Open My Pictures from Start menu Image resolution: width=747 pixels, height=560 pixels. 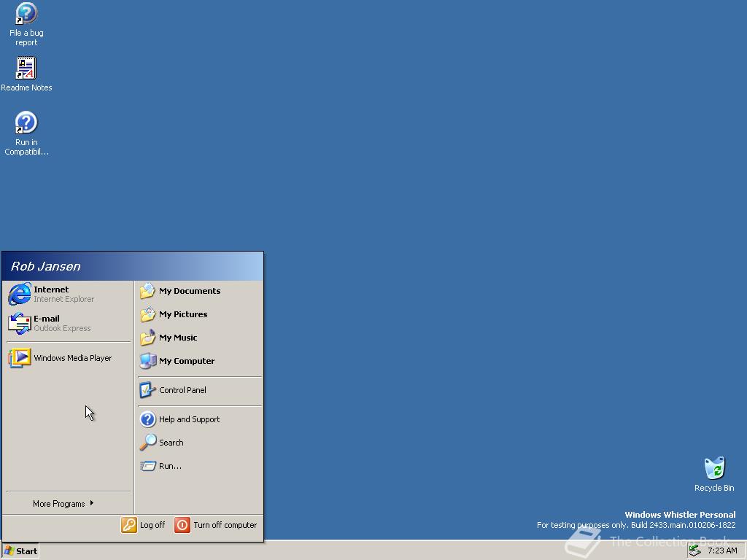[x=200, y=314]
